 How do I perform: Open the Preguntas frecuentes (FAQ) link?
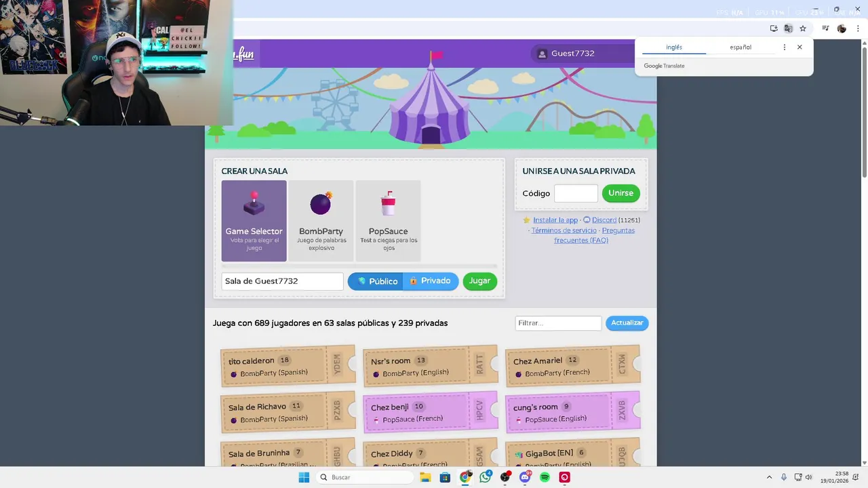click(x=594, y=235)
